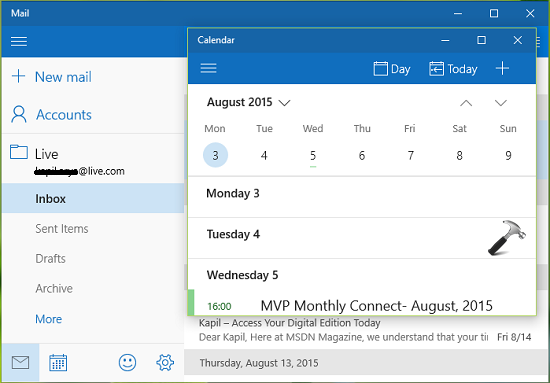The image size is (550, 383).
Task: Open feedback via the smiley icon
Action: pos(127,362)
